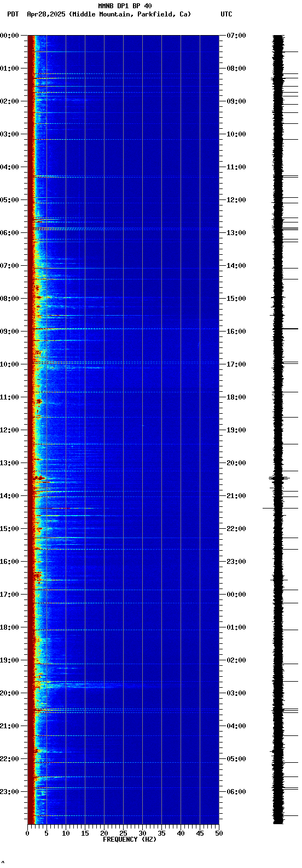
Task: Click the '25' frequency axis tick label
Action: pos(123,833)
